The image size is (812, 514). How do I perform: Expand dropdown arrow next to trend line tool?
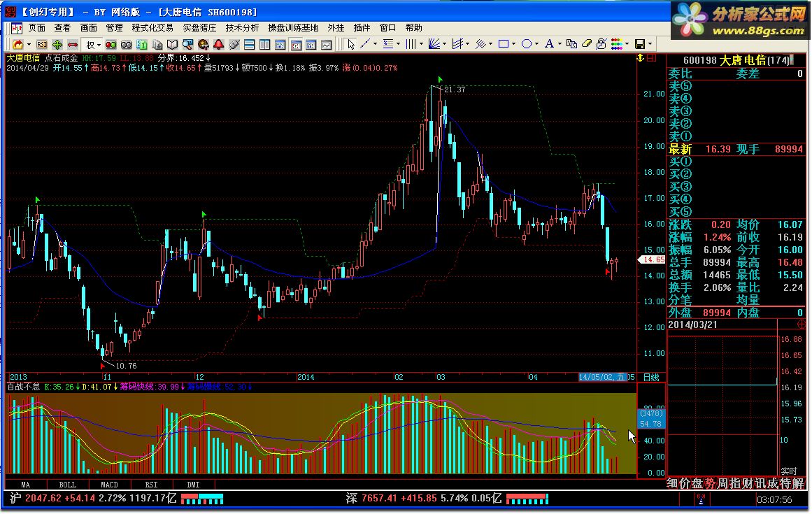click(376, 44)
